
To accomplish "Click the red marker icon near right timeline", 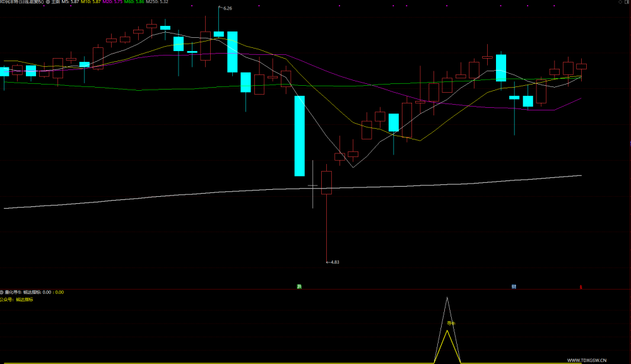I will [x=581, y=287].
